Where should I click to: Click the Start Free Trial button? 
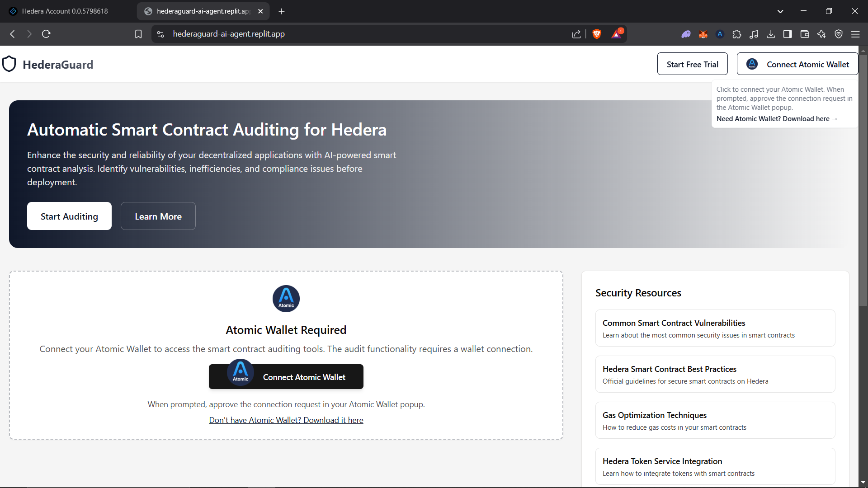[x=692, y=64]
